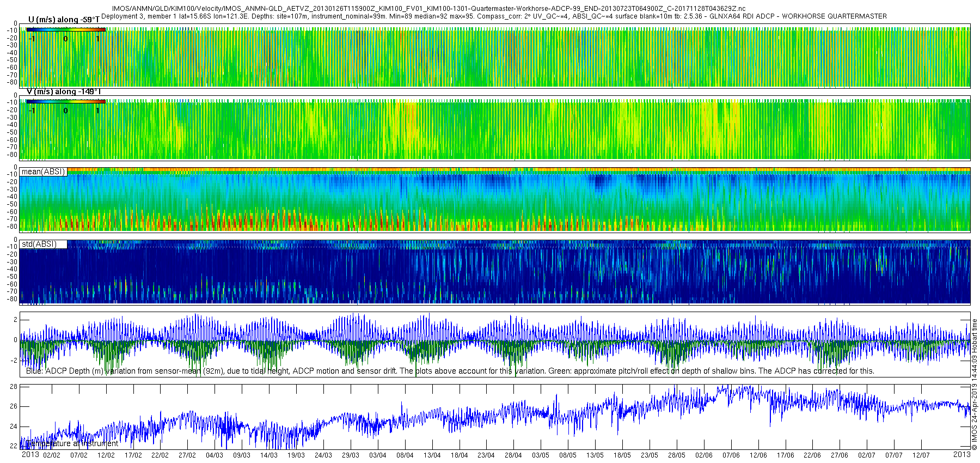Select the 'V (m/s) along -149°T' panel label
980x463 pixels.
coord(64,92)
